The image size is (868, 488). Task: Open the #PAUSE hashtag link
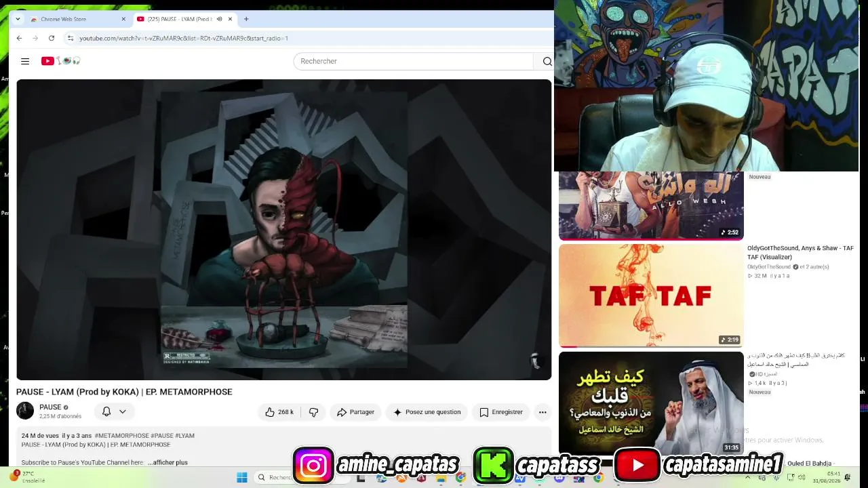point(162,436)
